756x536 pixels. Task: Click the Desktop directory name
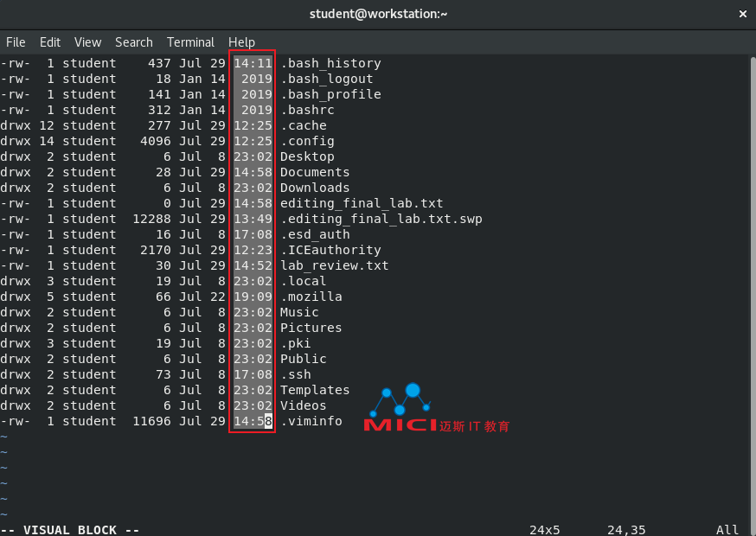tap(307, 156)
